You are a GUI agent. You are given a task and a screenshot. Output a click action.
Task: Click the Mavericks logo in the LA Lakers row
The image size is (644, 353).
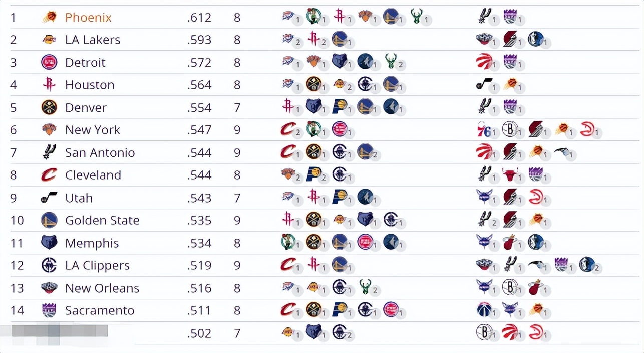(535, 39)
